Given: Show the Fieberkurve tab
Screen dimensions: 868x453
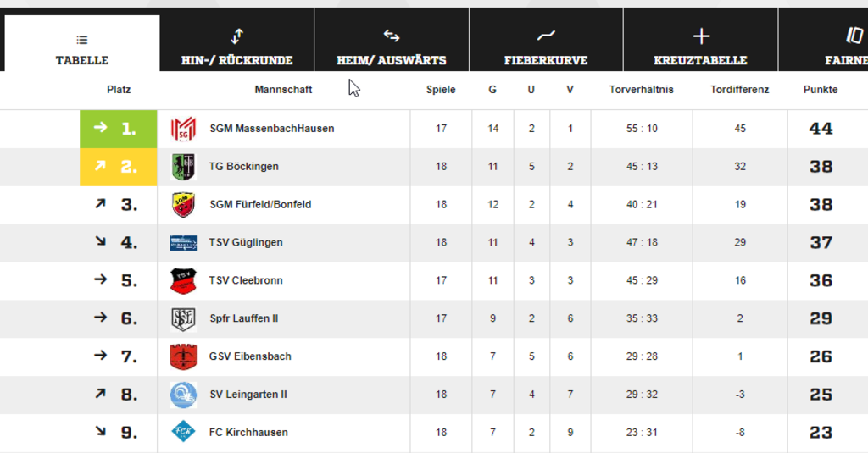Looking at the screenshot, I should pos(546,48).
